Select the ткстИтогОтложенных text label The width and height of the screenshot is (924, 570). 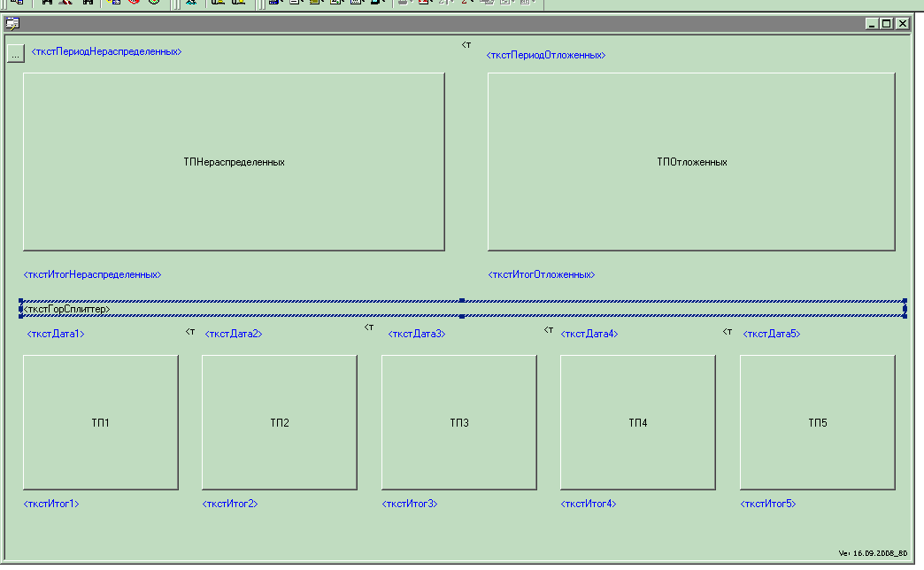[541, 275]
